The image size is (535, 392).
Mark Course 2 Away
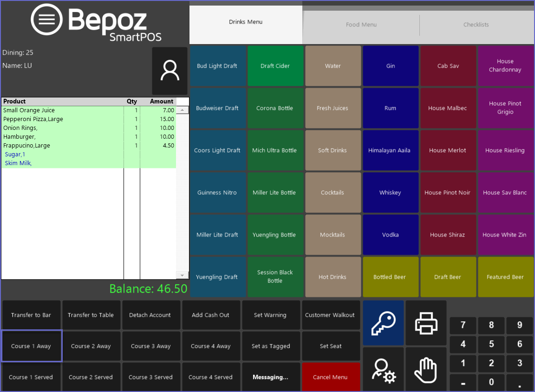[91, 346]
